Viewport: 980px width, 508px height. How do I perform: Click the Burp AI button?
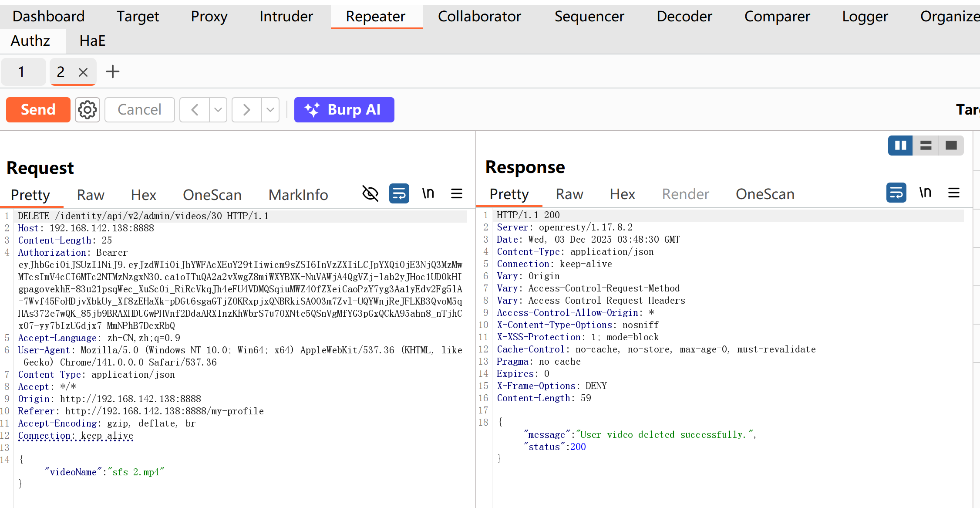tap(344, 110)
